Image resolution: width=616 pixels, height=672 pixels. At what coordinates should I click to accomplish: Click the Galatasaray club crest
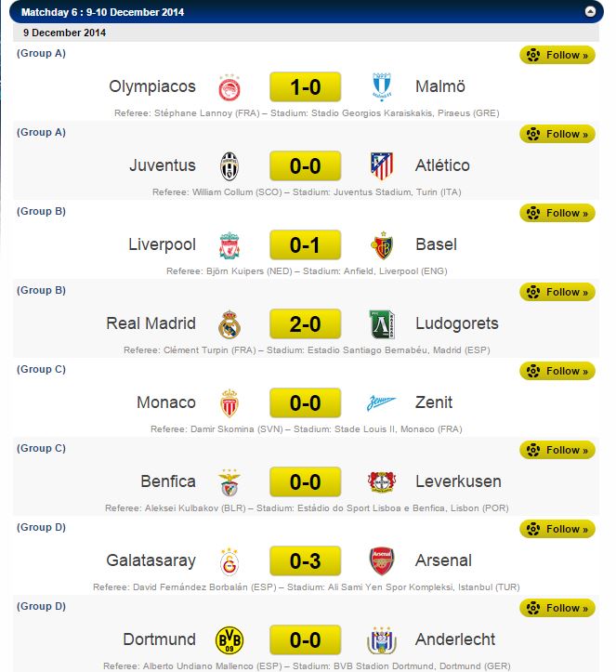pyautogui.click(x=229, y=561)
